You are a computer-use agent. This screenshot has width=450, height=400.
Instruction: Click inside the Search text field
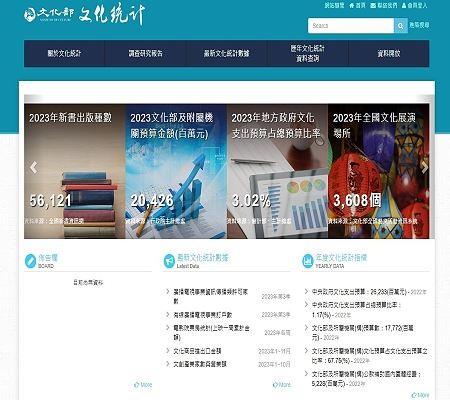(351, 26)
